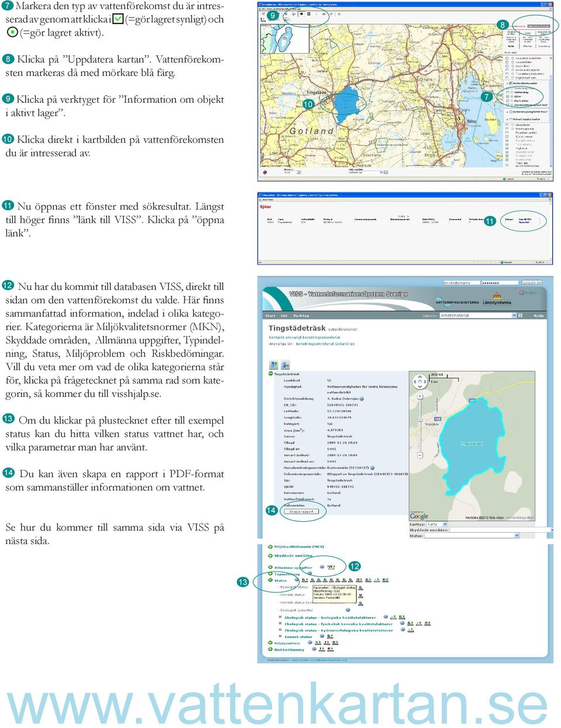561x728 pixels.
Task: Open Kontakta ansvarigt beredningssekretariat link
Action: [304, 337]
